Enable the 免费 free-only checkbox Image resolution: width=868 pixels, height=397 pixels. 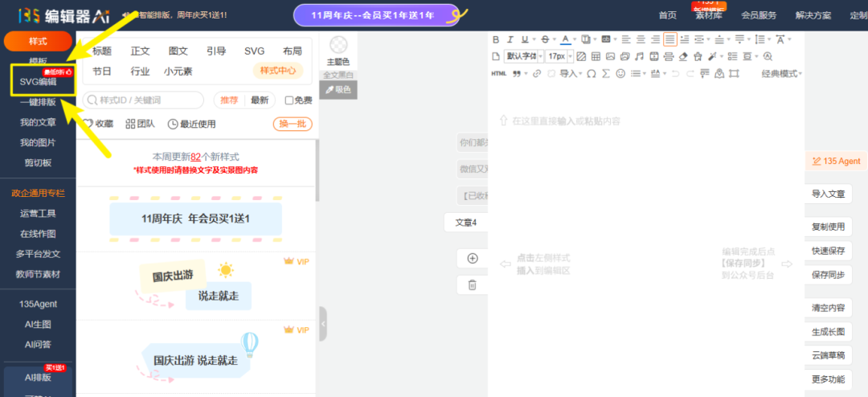point(289,100)
